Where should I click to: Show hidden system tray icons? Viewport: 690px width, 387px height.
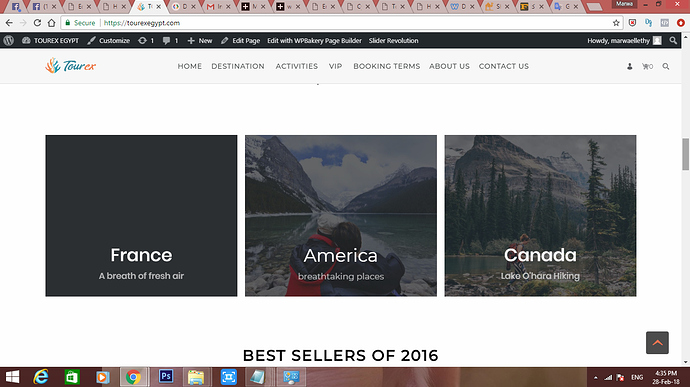pos(595,378)
